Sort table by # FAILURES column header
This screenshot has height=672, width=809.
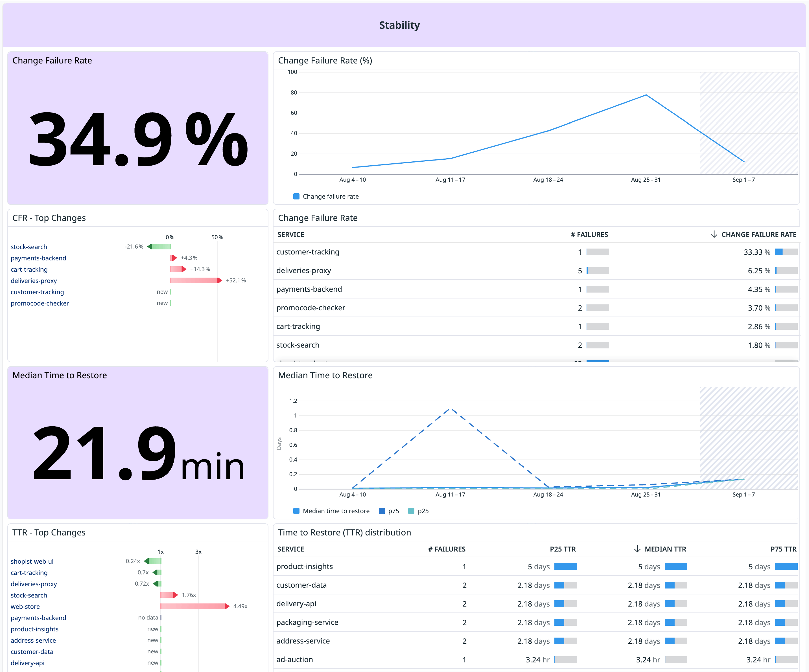pyautogui.click(x=589, y=234)
